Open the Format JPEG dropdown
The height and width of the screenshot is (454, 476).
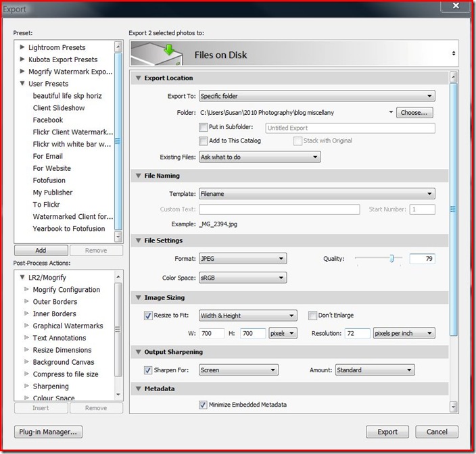242,259
